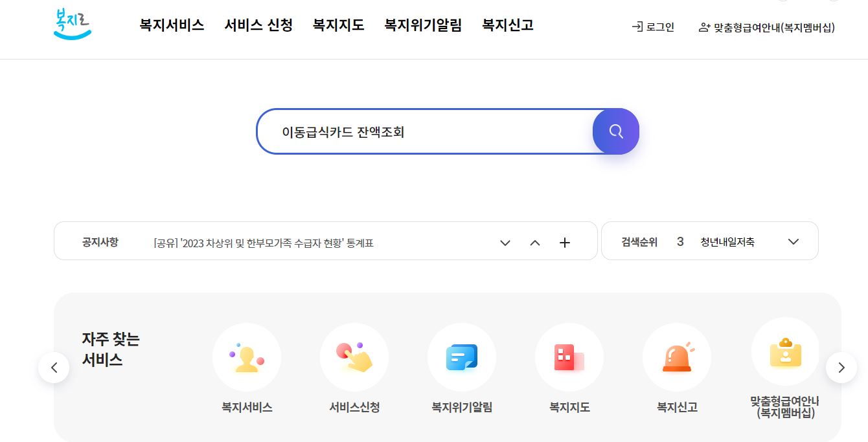
Task: Click the magnifier search button
Action: (616, 131)
